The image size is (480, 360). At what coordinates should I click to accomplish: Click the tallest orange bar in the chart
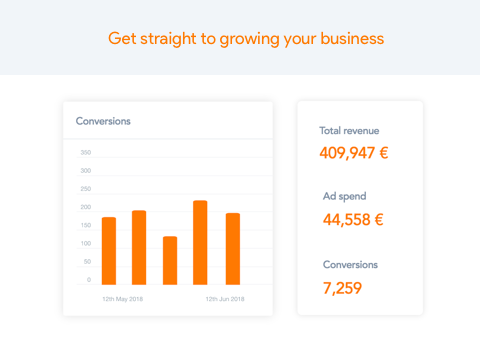tap(200, 243)
